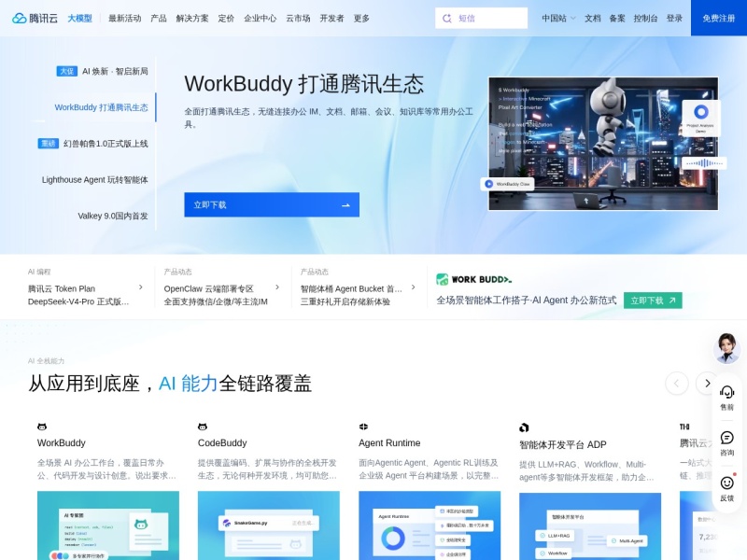Open the WorkBuddy card title
The width and height of the screenshot is (747, 560).
pos(62,442)
